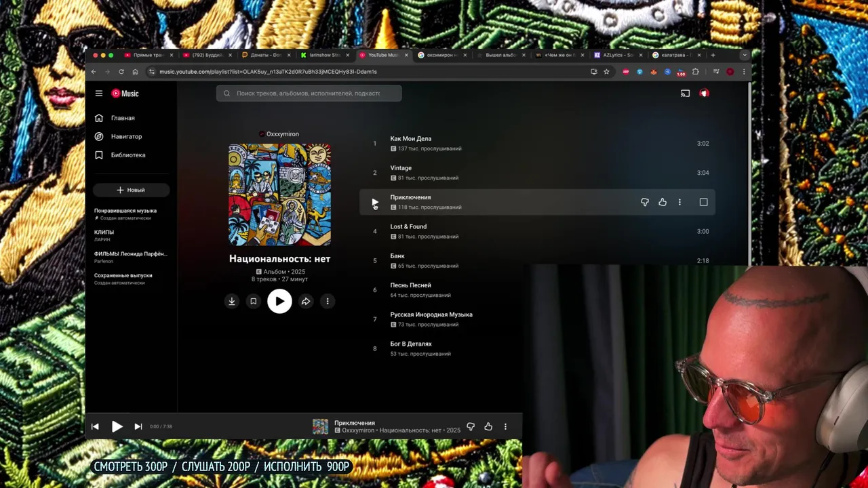Open player bar more options menu
This screenshot has width=868, height=488.
tap(505, 426)
